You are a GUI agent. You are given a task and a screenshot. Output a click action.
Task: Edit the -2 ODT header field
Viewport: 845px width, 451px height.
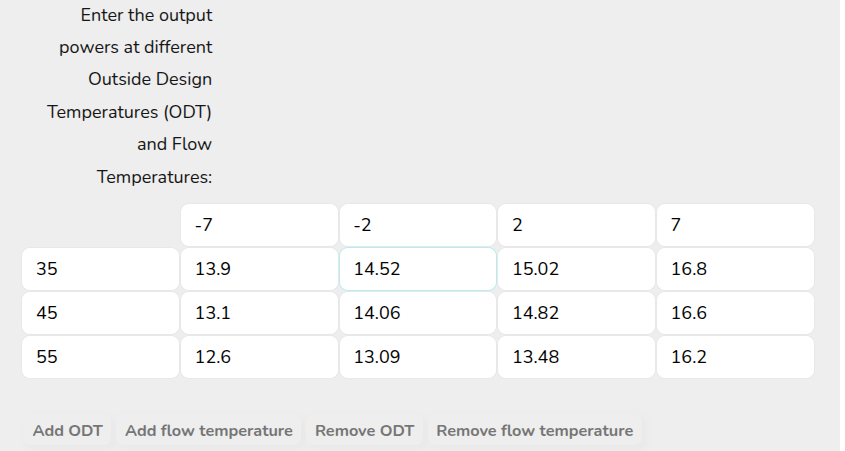tap(418, 225)
